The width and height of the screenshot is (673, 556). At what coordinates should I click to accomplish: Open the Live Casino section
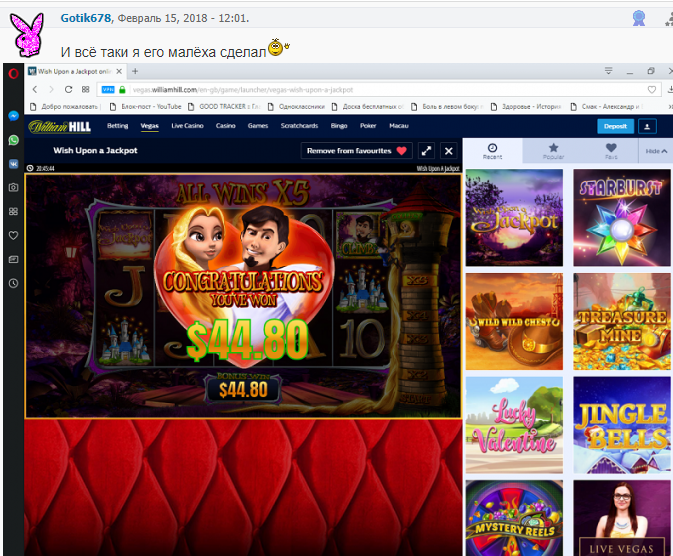click(187, 126)
